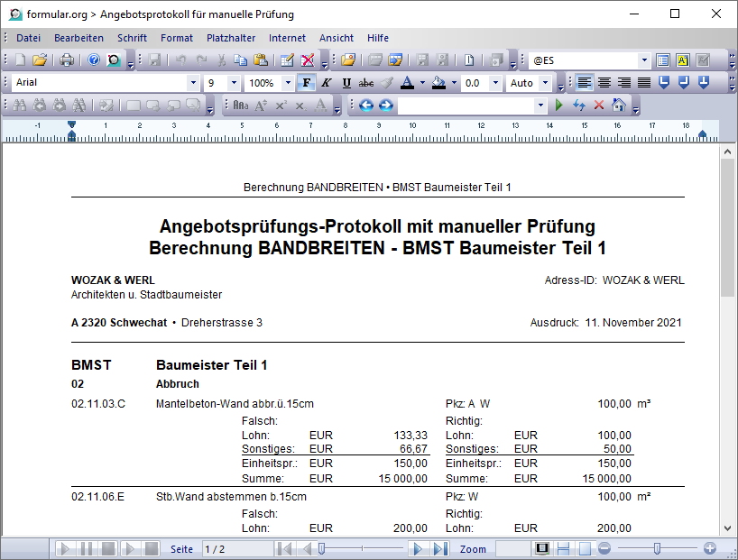Click the blue Help question mark icon
The width and height of the screenshot is (738, 560).
[94, 60]
